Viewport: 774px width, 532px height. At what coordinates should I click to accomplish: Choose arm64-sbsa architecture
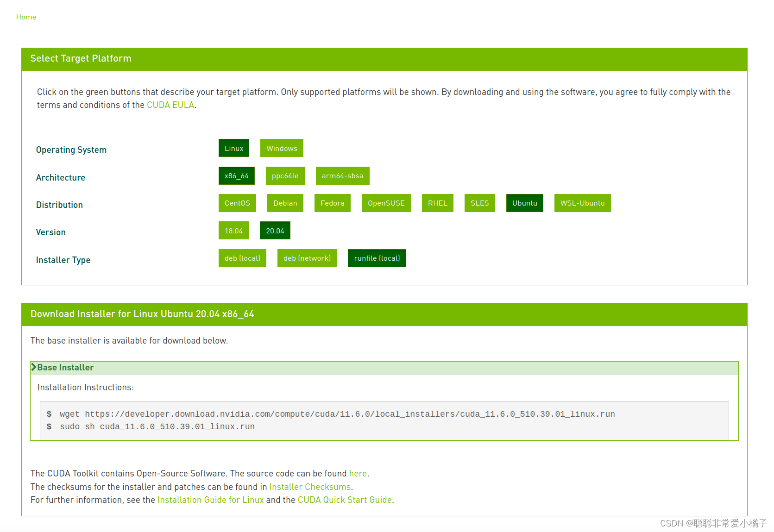[343, 175]
